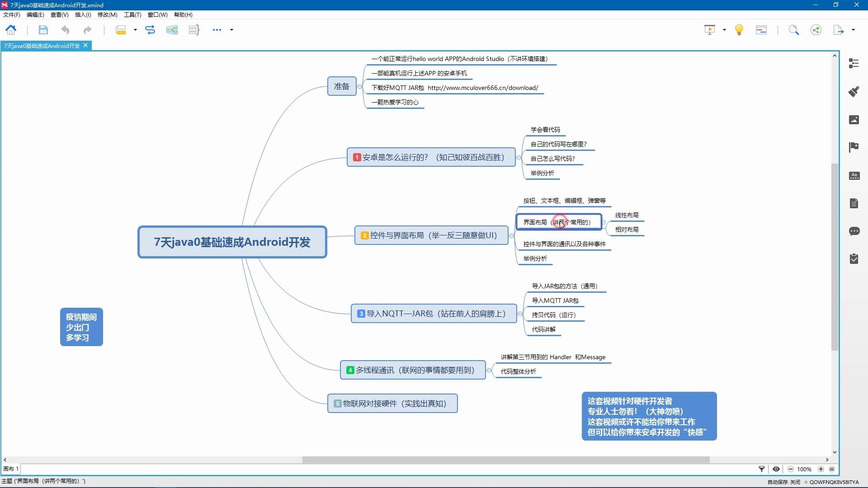Open the Task info clipboard panel
The height and width of the screenshot is (488, 868).
[854, 259]
